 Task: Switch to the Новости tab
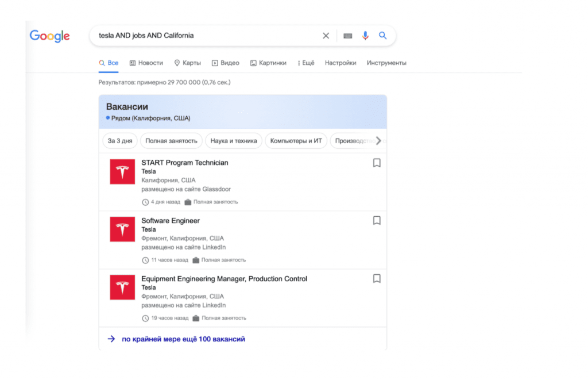coord(146,63)
